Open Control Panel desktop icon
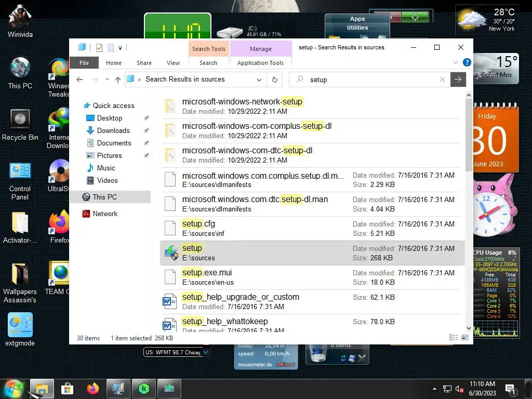The image size is (532, 399). pyautogui.click(x=20, y=181)
